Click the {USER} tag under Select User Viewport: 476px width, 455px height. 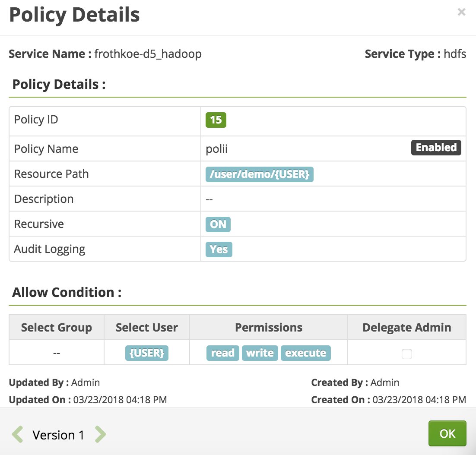tap(147, 353)
